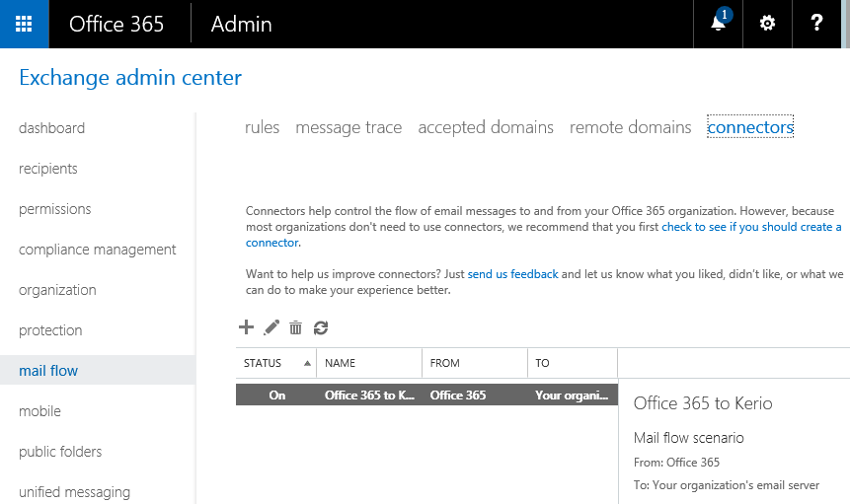Switch to the rules tab

coord(262,127)
